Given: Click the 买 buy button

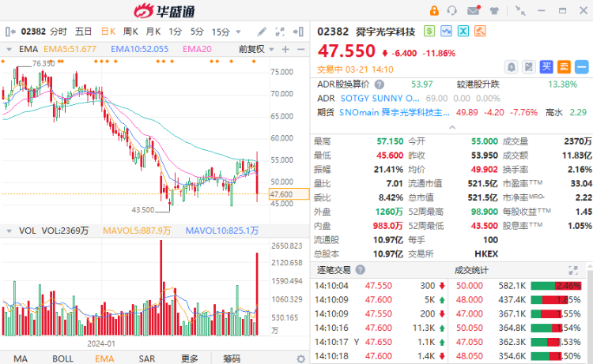Looking at the screenshot, I should click(x=546, y=67).
